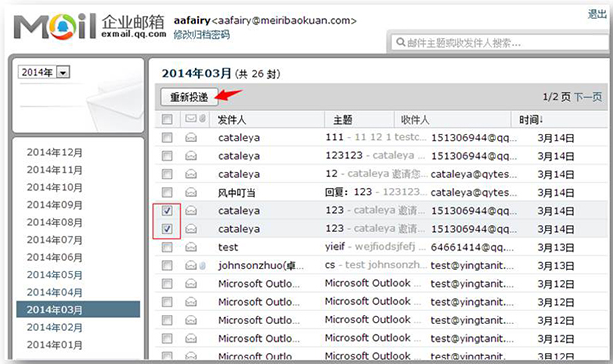Tick the select-all checkbox in the header row
613x364 pixels.
(167, 119)
